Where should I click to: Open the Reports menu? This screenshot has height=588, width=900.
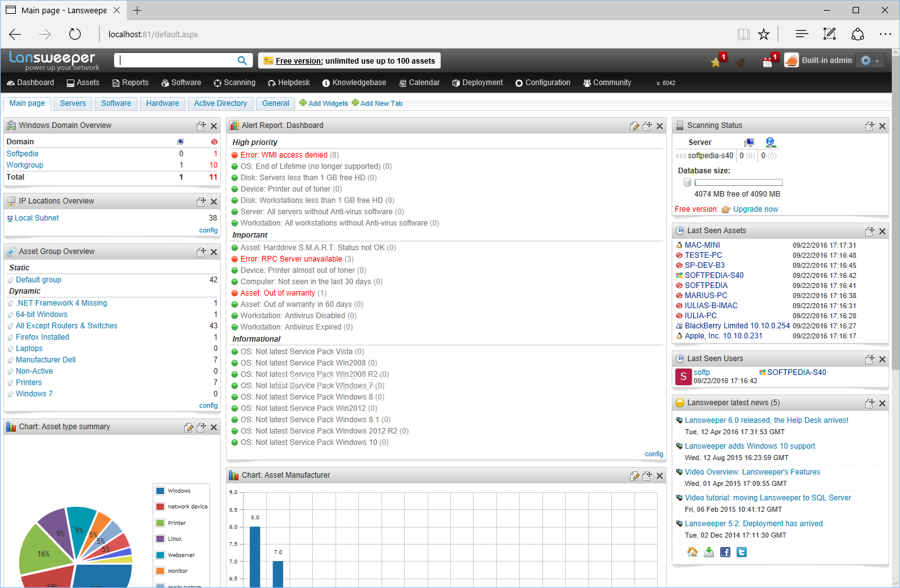pyautogui.click(x=131, y=83)
